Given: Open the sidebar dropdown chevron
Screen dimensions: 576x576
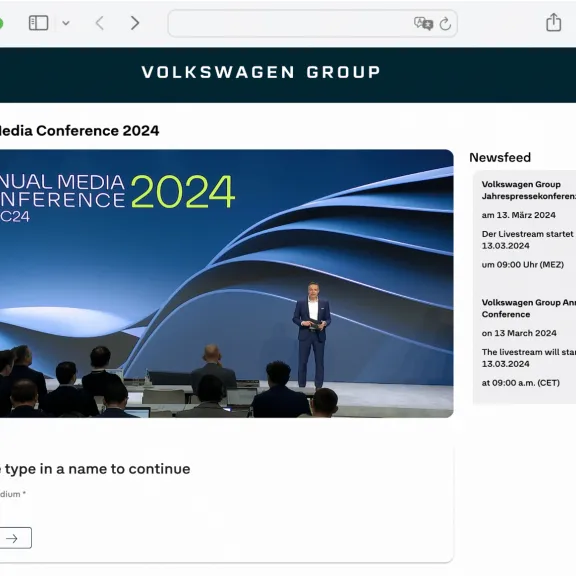Looking at the screenshot, I should pos(66,23).
